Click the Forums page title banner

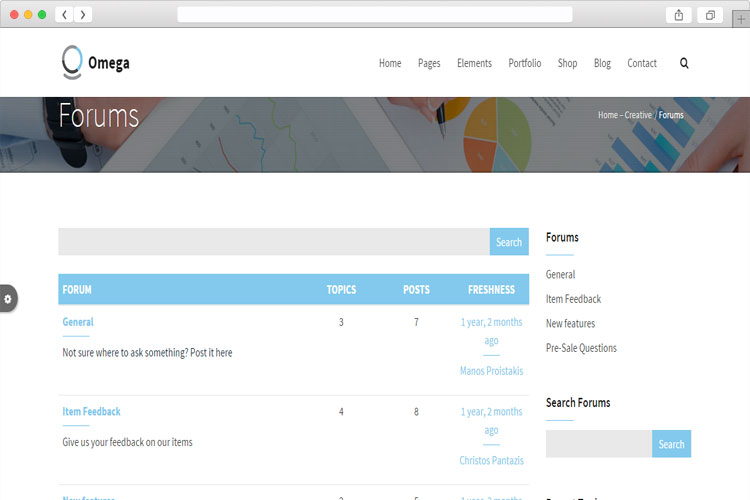99,116
